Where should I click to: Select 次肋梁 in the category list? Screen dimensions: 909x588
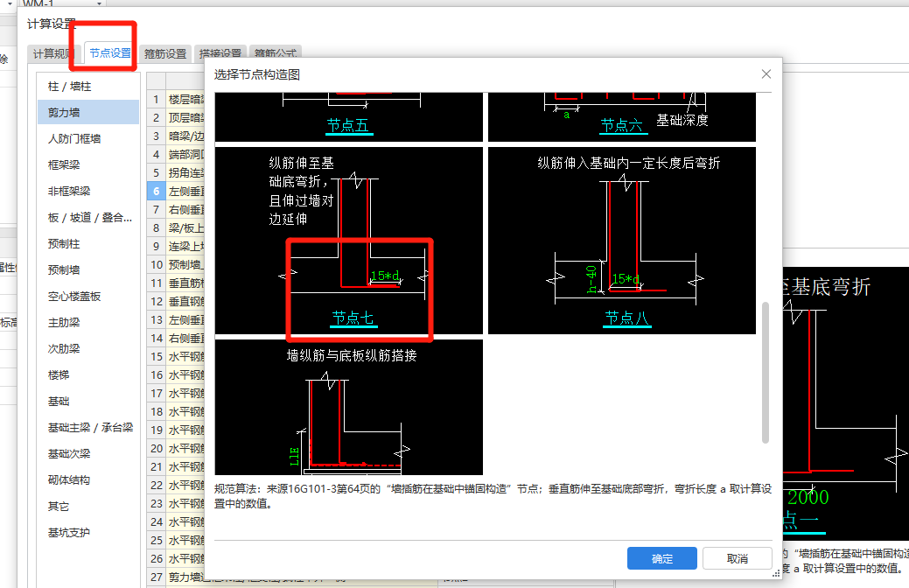[88, 348]
